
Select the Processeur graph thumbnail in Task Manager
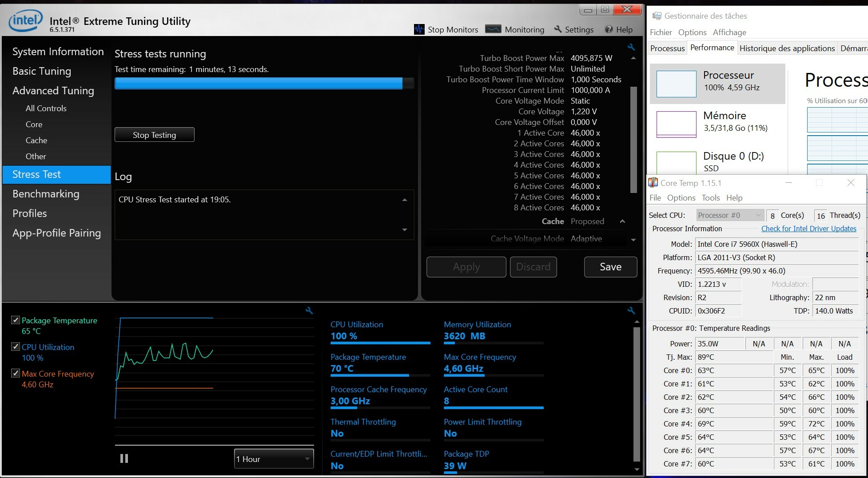tap(676, 84)
